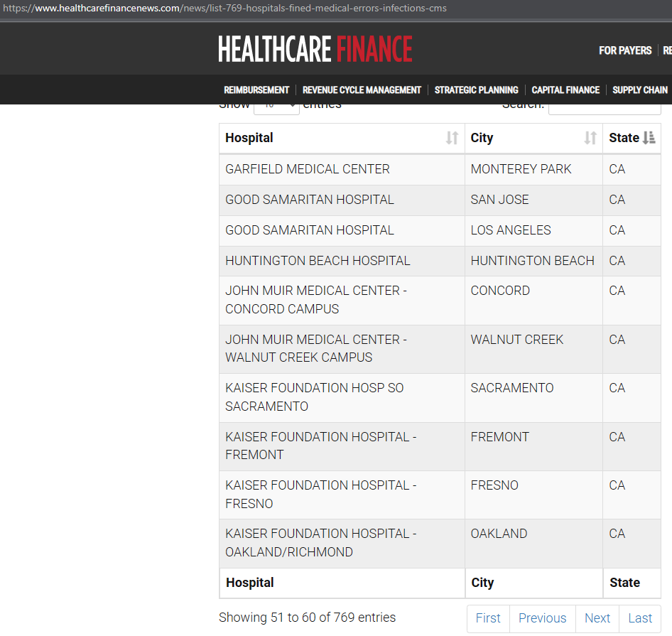The height and width of the screenshot is (636, 672).
Task: Go to Next page of results
Action: [x=597, y=618]
